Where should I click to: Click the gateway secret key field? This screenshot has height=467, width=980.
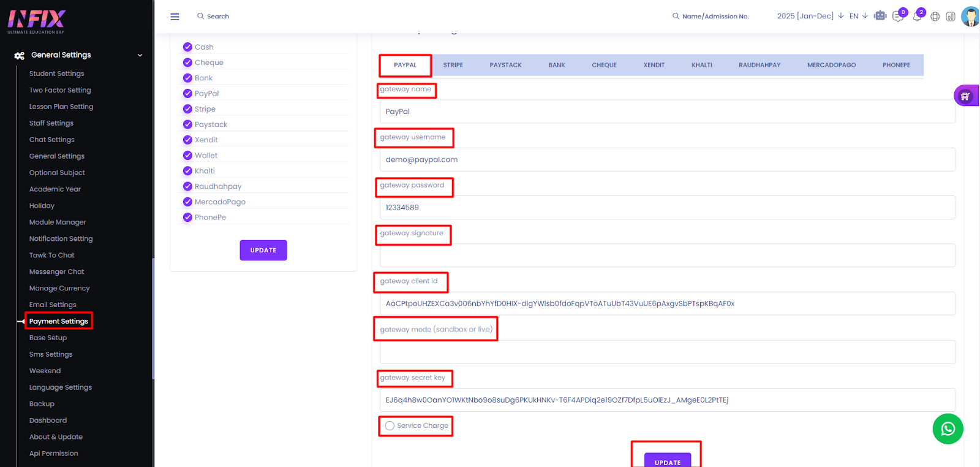point(668,400)
